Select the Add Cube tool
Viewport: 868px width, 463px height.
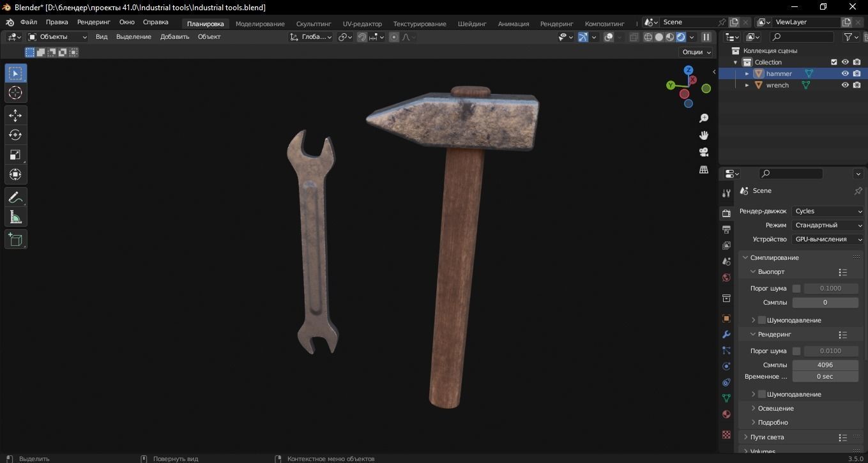tap(15, 239)
